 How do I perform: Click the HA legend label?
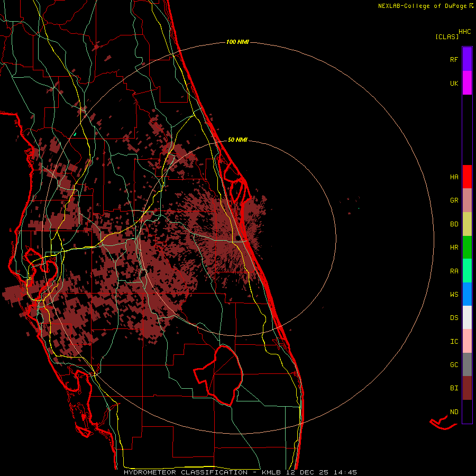click(x=454, y=177)
